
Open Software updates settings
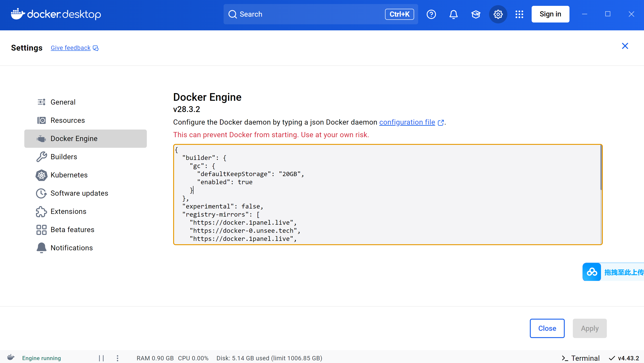click(x=86, y=193)
